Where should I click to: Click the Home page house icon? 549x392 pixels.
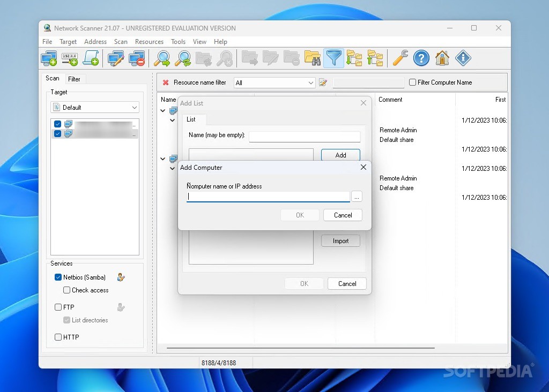(442, 58)
